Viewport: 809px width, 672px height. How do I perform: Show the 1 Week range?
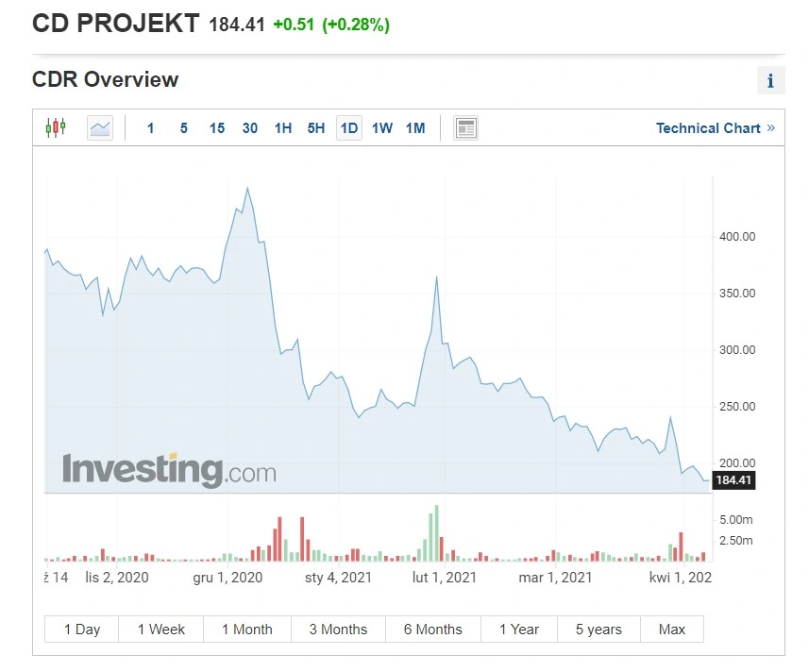pos(161,630)
